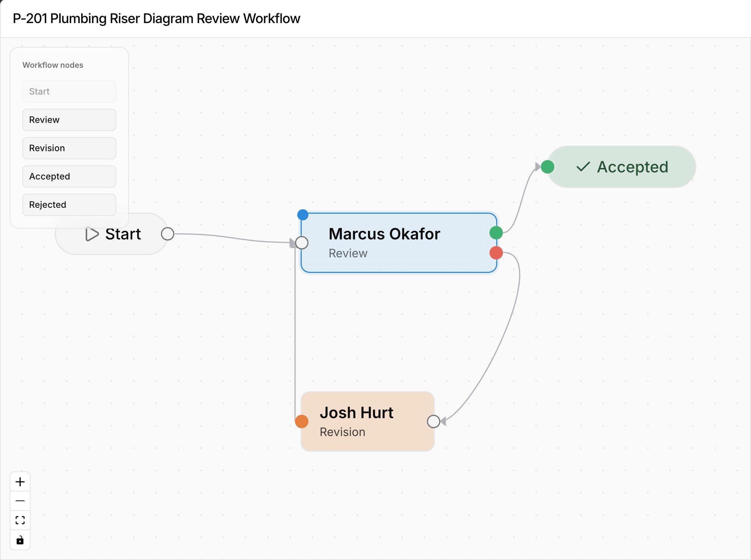Click the 'Review' subtitle under Marcus Okafor
Viewport: 751px width, 560px height.
(348, 253)
